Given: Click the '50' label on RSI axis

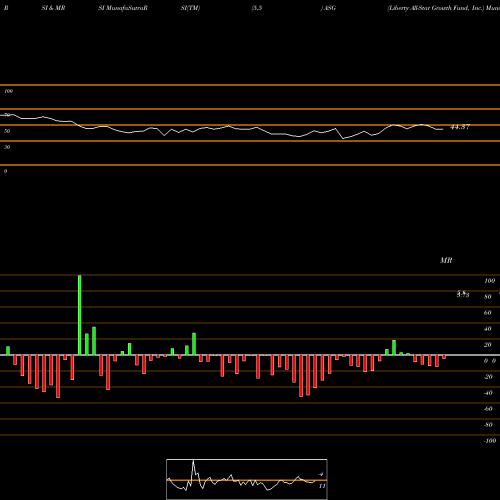Looking at the screenshot, I should [7, 131].
